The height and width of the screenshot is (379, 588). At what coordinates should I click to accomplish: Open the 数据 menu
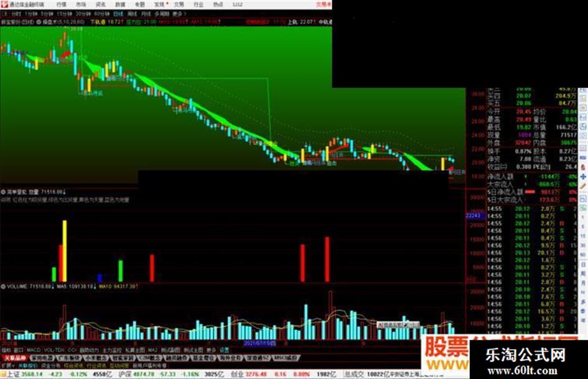click(120, 4)
